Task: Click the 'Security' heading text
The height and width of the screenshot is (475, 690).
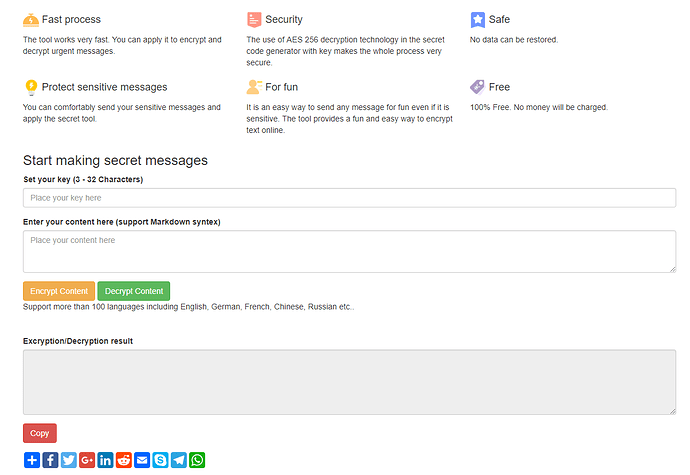Action: [284, 19]
